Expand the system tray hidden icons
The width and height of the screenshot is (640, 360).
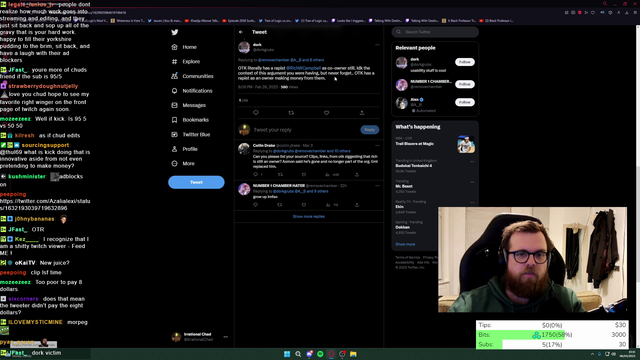tap(592, 354)
